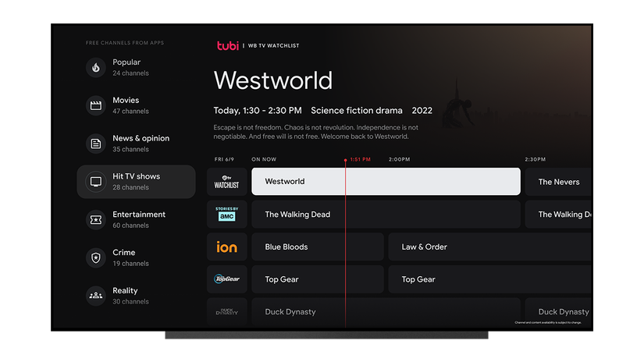The width and height of the screenshot is (644, 362).
Task: Open the Movies 47 channels category
Action: [x=136, y=105]
